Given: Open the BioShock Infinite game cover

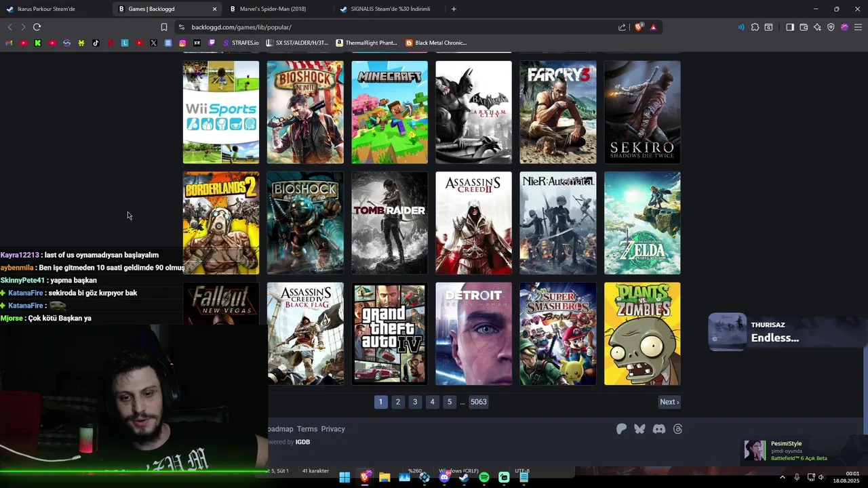Looking at the screenshot, I should pyautogui.click(x=305, y=113).
